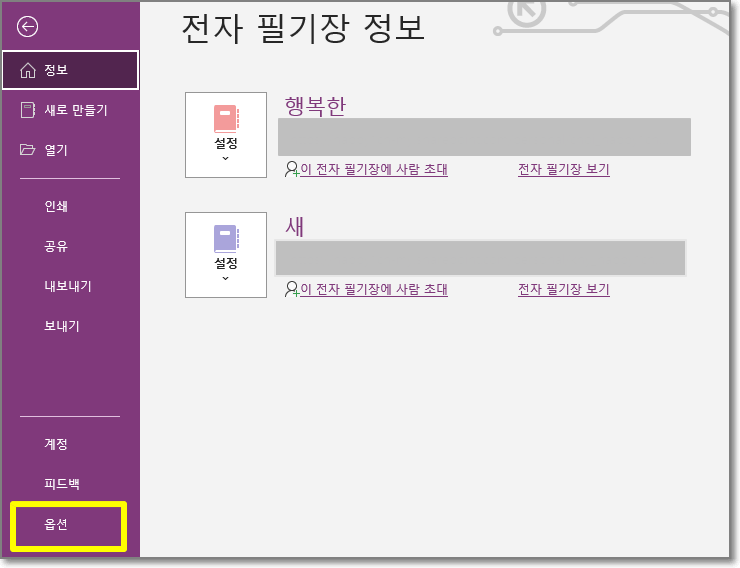
Task: Click the purple notebook icon for 새
Action: (227, 238)
